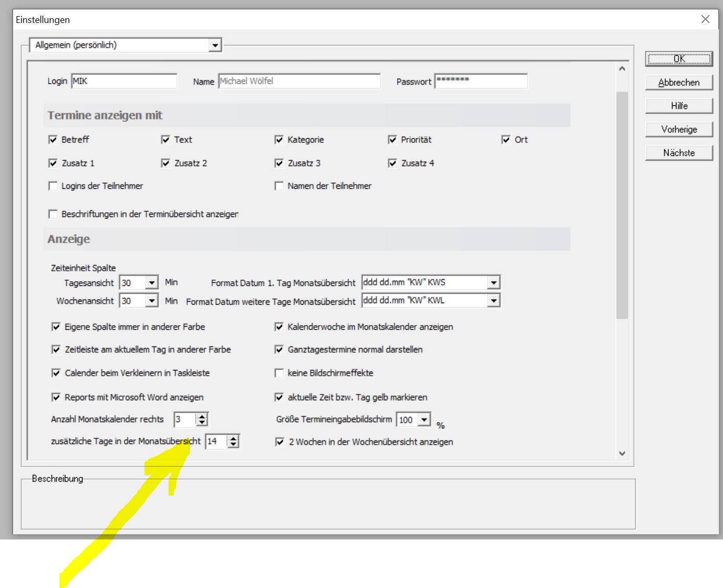Open Format Datum 1. Tag Monatsübersicht dropdown
Image resolution: width=723 pixels, height=588 pixels.
pos(493,283)
